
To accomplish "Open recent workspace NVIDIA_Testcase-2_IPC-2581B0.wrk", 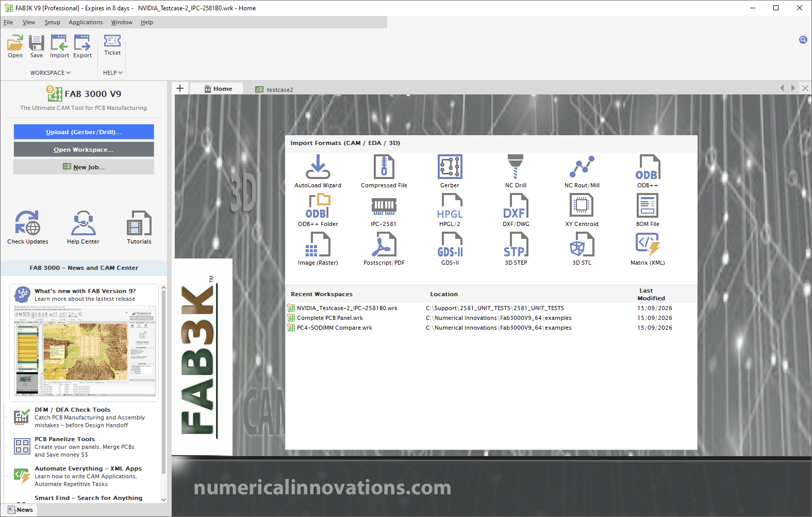I will coord(347,308).
